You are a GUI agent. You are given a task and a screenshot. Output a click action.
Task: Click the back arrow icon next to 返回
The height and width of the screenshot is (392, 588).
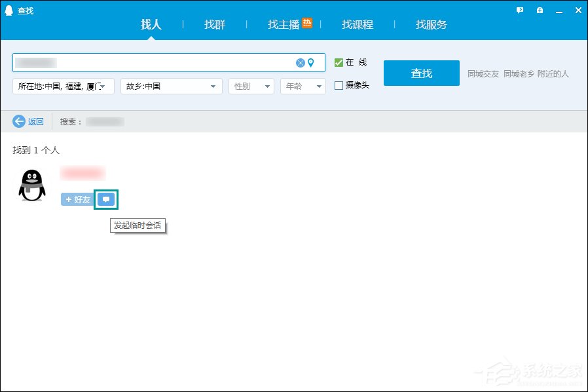(x=19, y=121)
